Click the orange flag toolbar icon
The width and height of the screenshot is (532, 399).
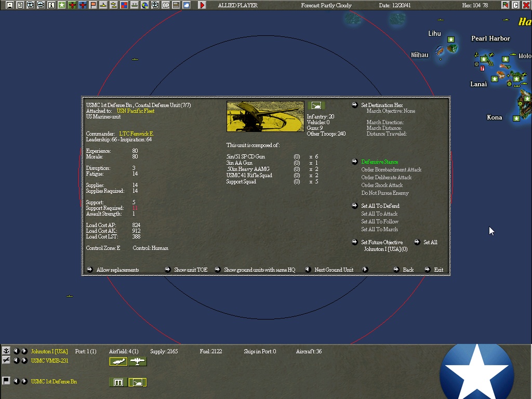[93, 5]
